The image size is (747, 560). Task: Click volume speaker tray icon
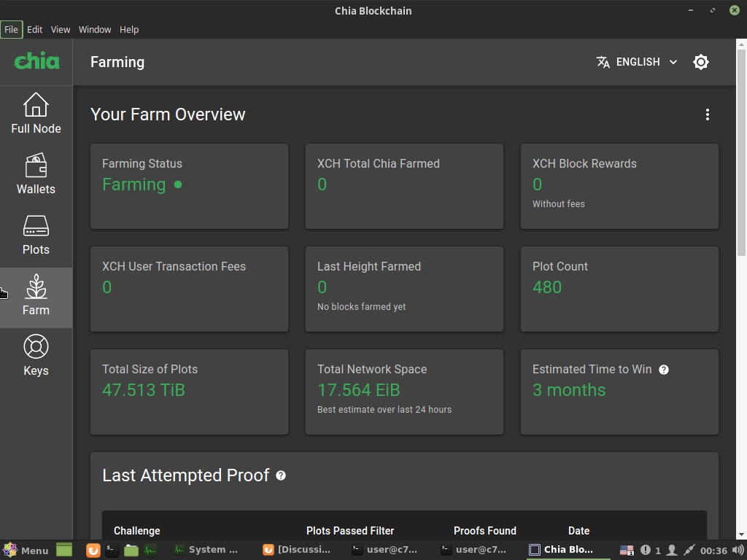click(737, 550)
